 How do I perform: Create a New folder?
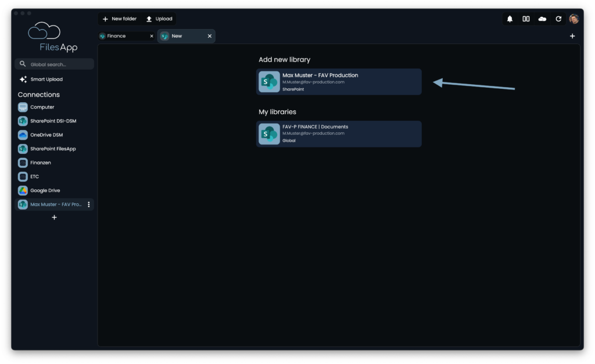coord(120,19)
